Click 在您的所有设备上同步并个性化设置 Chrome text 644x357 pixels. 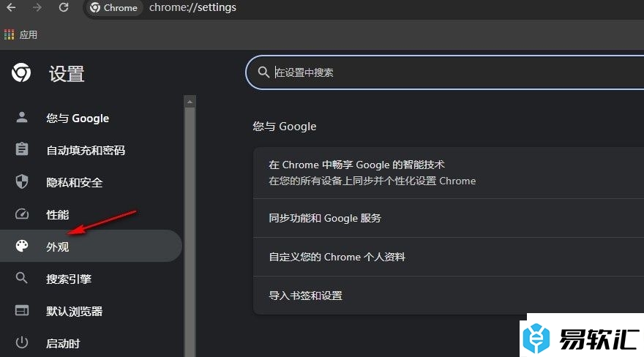(372, 181)
